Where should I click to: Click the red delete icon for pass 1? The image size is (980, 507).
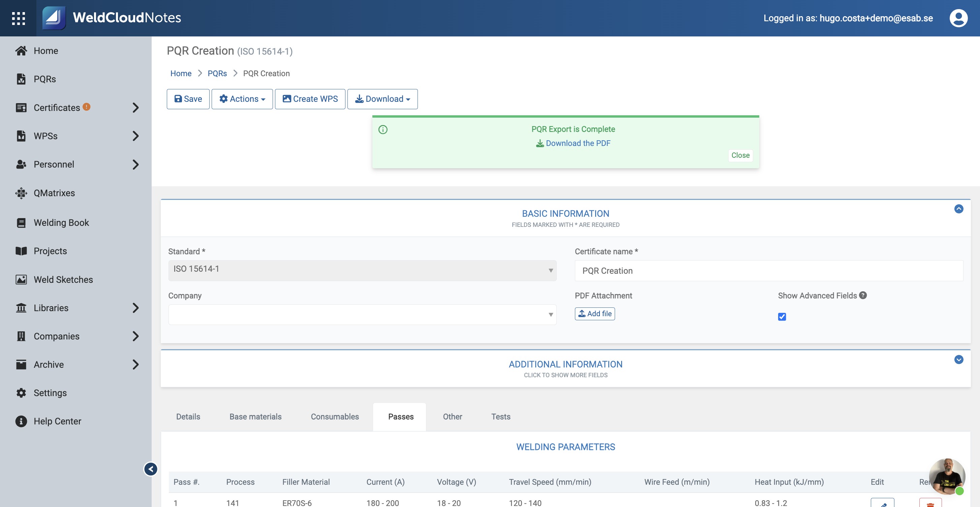(930, 503)
